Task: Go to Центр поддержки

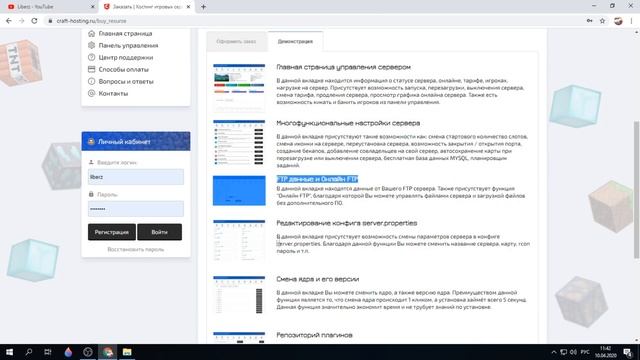Action: (x=126, y=58)
